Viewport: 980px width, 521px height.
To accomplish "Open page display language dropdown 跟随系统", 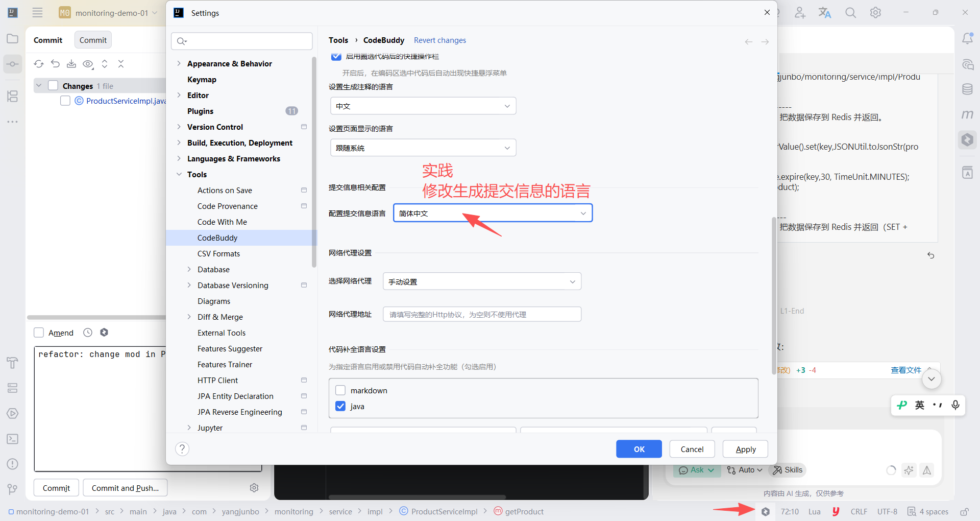I will click(423, 148).
